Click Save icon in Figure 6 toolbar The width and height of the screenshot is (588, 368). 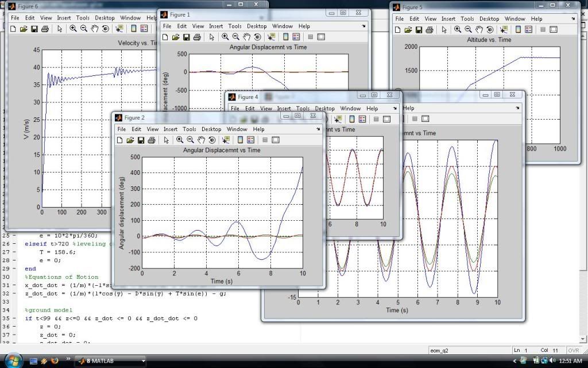[34, 29]
